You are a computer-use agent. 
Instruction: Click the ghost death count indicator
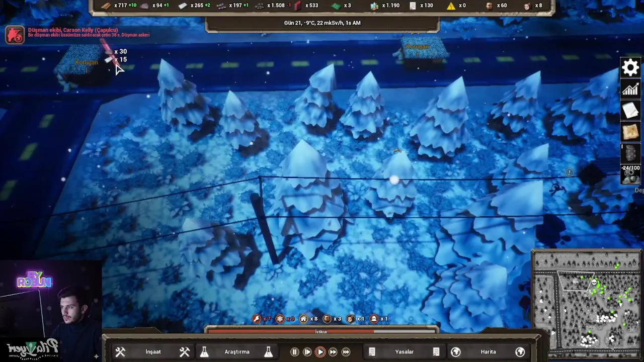click(x=374, y=319)
